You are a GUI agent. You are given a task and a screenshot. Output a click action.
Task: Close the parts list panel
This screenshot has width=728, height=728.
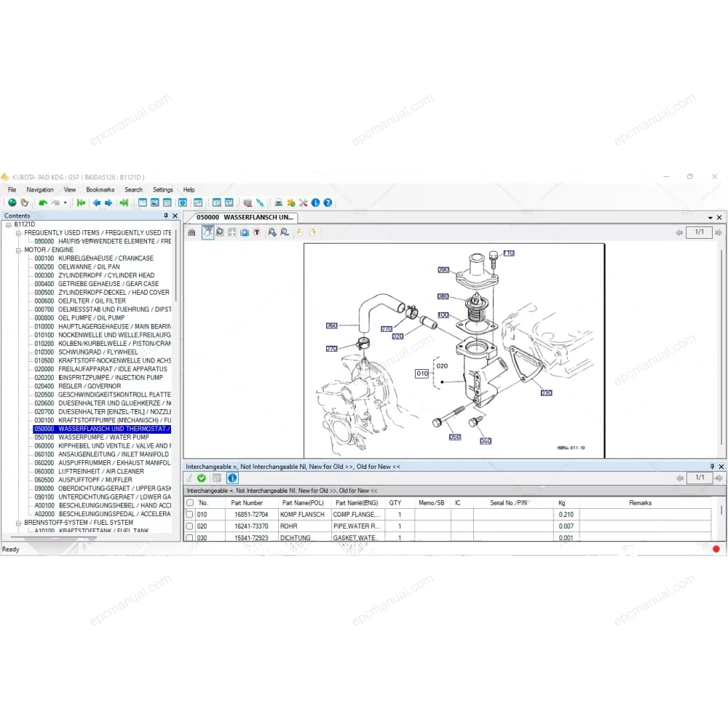pyautogui.click(x=721, y=467)
